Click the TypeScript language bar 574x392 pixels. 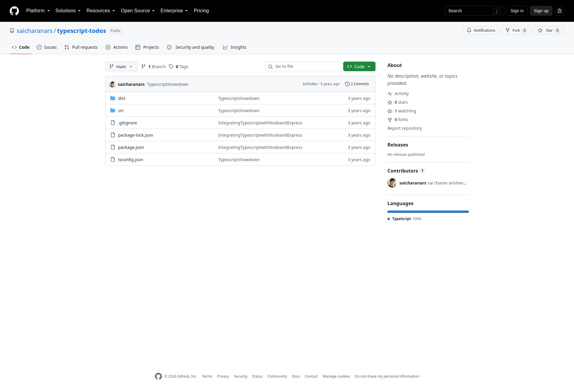click(x=428, y=212)
